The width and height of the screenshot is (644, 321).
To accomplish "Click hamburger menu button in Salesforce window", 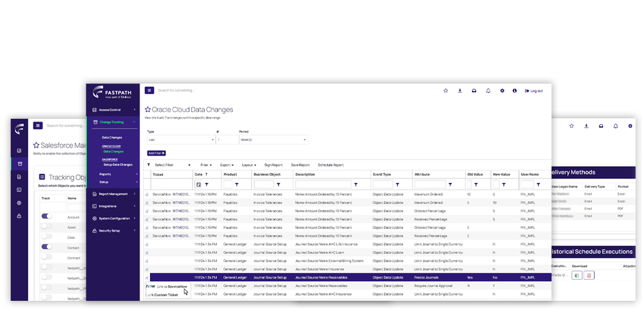I will [x=38, y=125].
